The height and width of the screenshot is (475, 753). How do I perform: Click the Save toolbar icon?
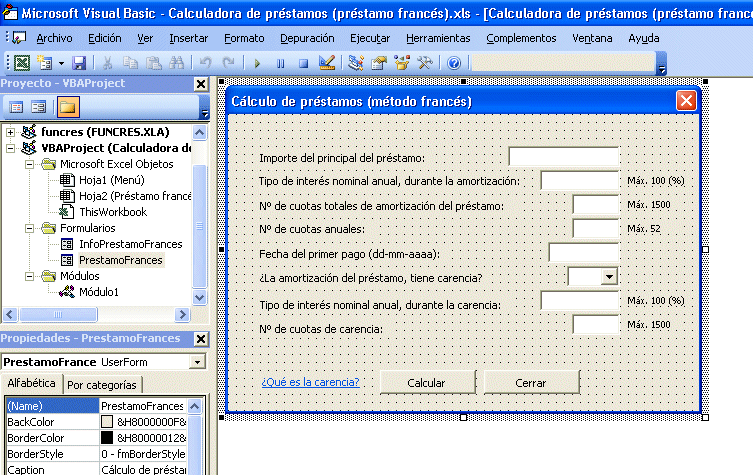pos(79,63)
